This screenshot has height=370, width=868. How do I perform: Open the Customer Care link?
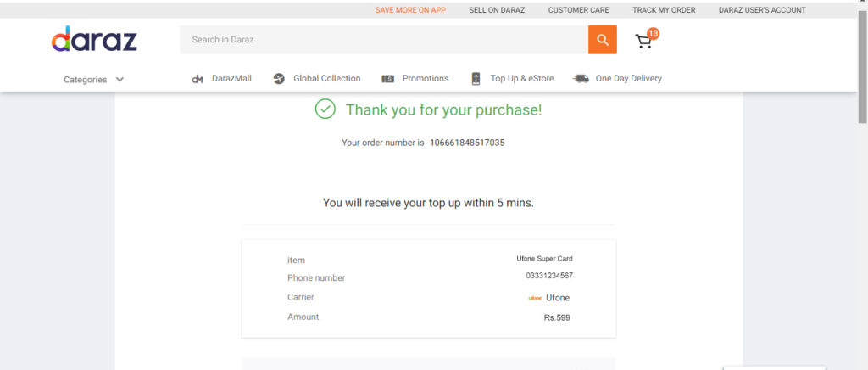pyautogui.click(x=578, y=10)
